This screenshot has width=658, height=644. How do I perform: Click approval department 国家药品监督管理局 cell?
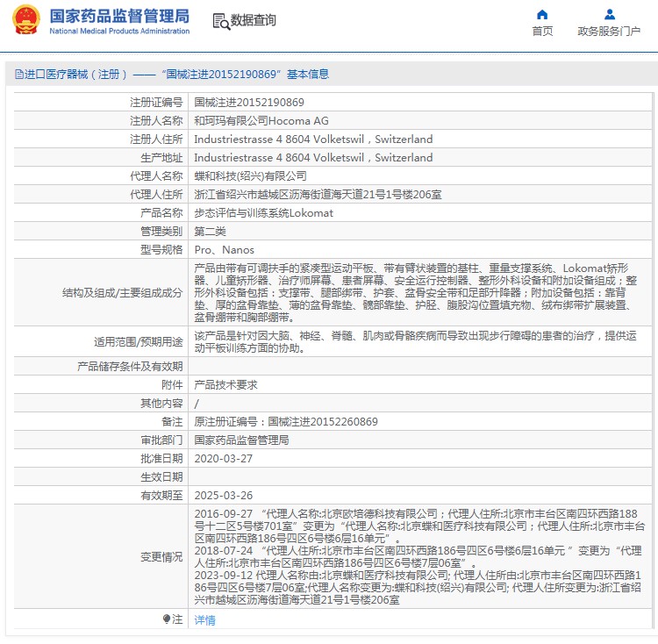point(241,440)
